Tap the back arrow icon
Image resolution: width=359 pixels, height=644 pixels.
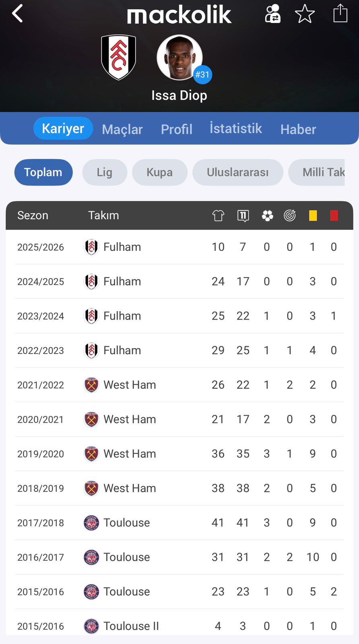[18, 14]
